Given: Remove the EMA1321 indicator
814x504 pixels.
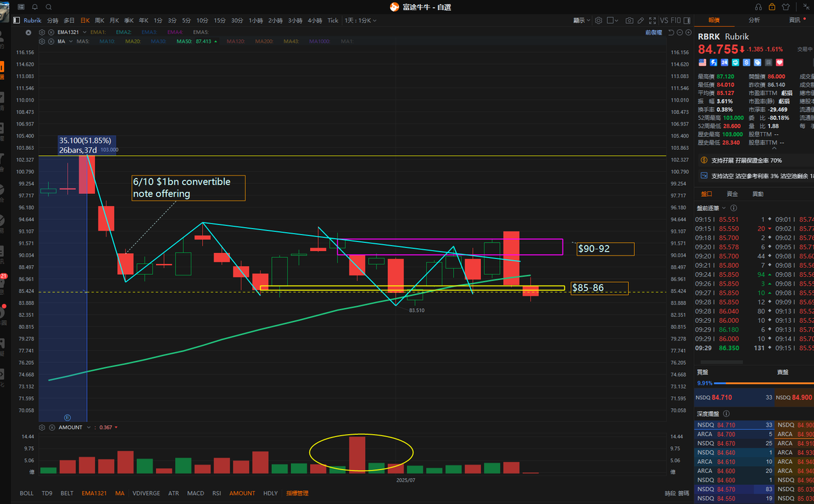Looking at the screenshot, I should click(51, 33).
